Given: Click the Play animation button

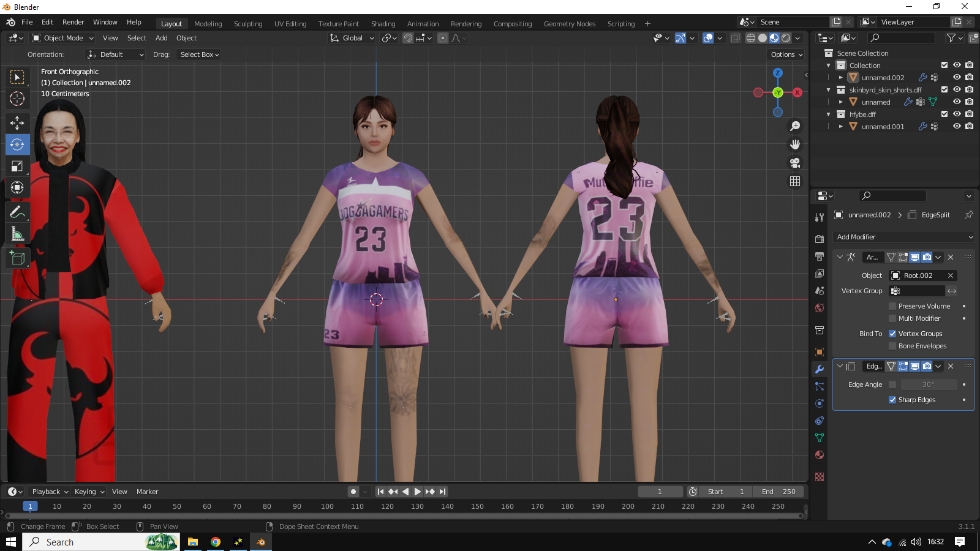Looking at the screenshot, I should [418, 492].
